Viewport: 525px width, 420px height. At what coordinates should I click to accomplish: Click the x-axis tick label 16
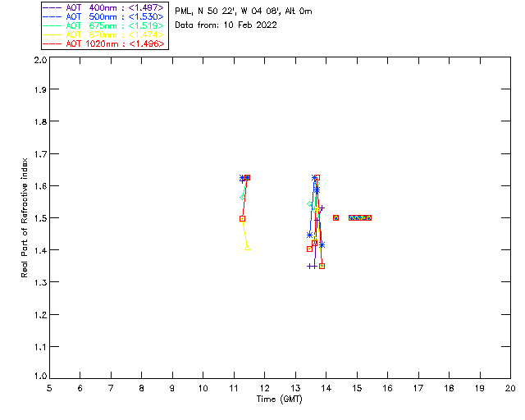coord(387,388)
